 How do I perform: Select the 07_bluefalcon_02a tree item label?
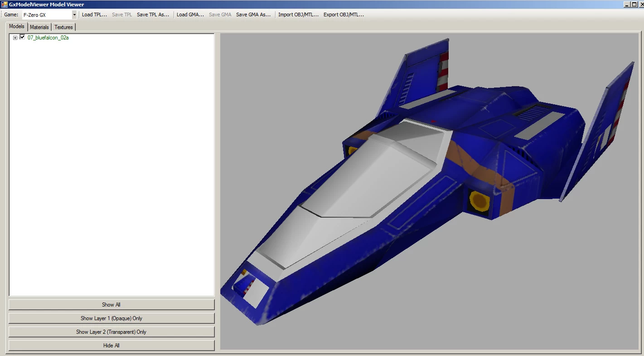[x=48, y=38]
